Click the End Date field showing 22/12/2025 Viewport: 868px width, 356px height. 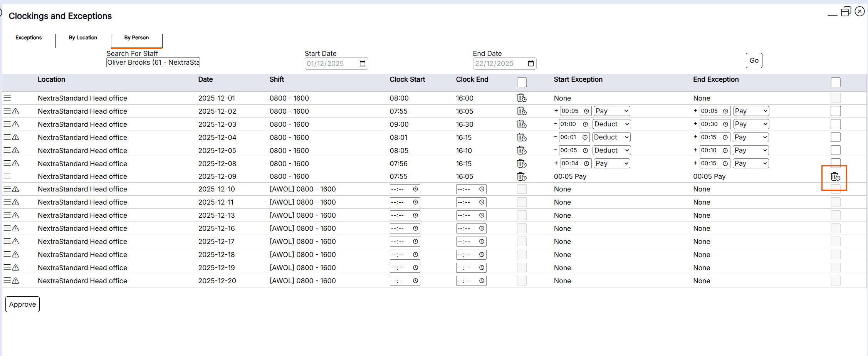pyautogui.click(x=505, y=64)
